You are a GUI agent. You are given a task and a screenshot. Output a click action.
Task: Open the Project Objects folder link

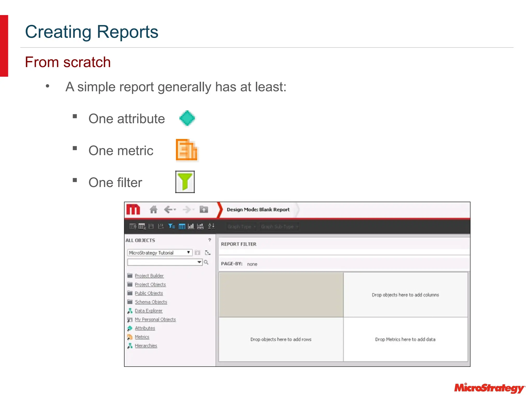(150, 284)
